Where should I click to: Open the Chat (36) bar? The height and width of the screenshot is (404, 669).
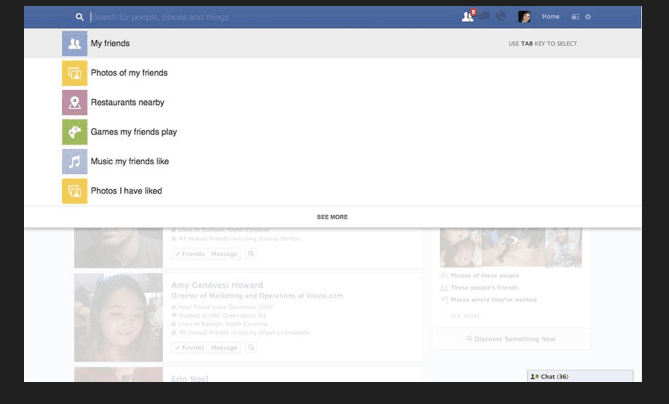(580, 376)
